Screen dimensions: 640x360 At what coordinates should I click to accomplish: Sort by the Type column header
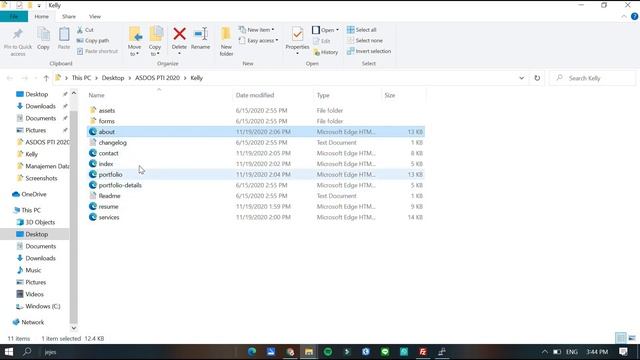(x=323, y=95)
